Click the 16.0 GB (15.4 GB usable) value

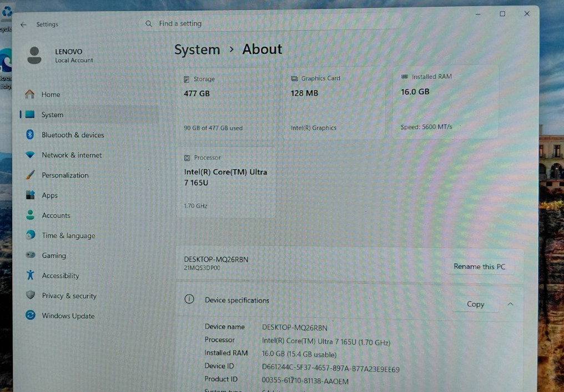tap(299, 354)
